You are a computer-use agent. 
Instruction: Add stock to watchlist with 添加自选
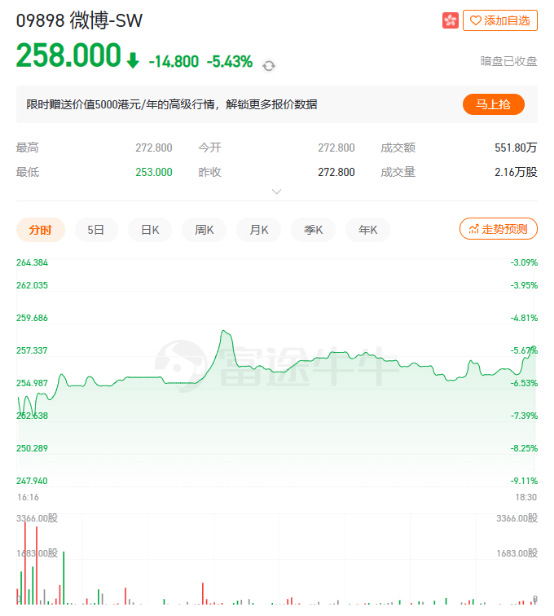(500, 20)
